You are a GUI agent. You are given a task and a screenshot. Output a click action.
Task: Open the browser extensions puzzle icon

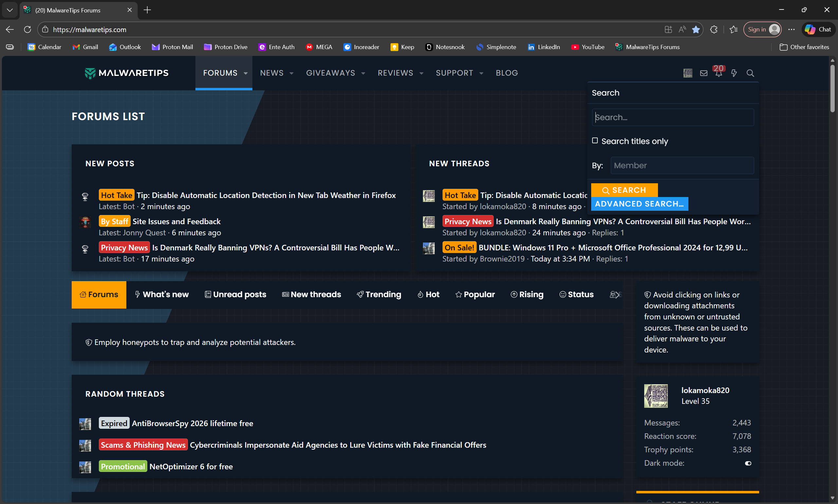[x=713, y=29]
